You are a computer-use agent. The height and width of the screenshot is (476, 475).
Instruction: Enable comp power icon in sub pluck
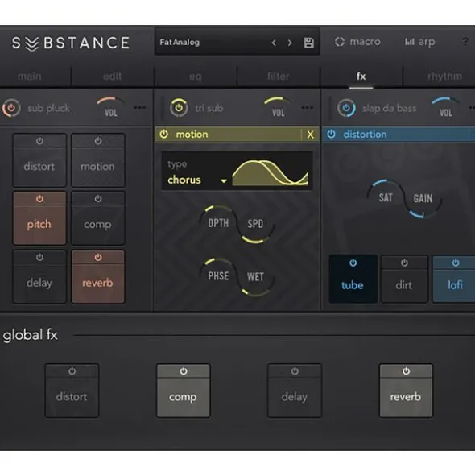click(x=98, y=199)
